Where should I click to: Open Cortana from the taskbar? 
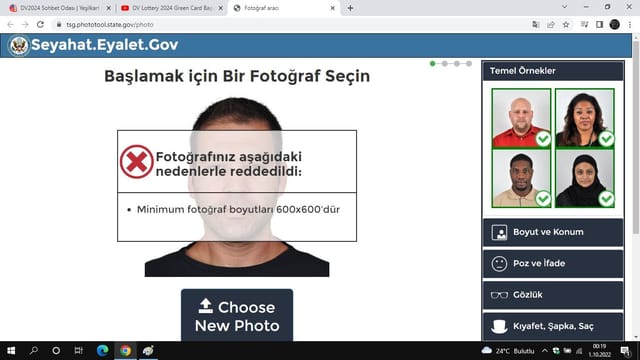[56, 351]
